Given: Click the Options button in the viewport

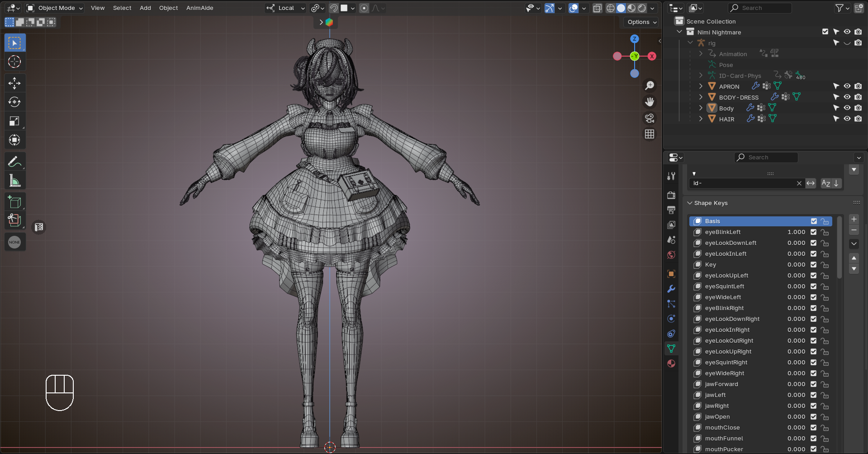Looking at the screenshot, I should pos(640,22).
